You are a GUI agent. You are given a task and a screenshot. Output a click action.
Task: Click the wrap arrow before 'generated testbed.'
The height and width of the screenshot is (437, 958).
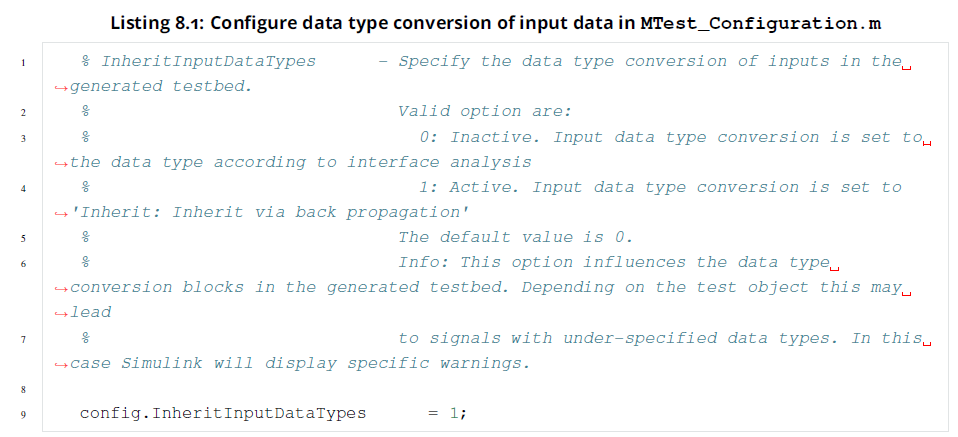[62, 87]
